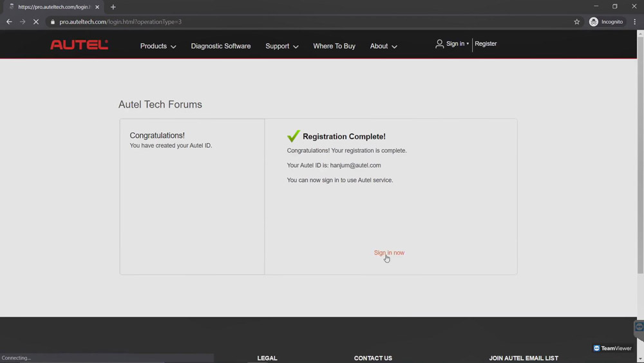The image size is (644, 363).
Task: Go back using browser back arrow
Action: (9, 22)
